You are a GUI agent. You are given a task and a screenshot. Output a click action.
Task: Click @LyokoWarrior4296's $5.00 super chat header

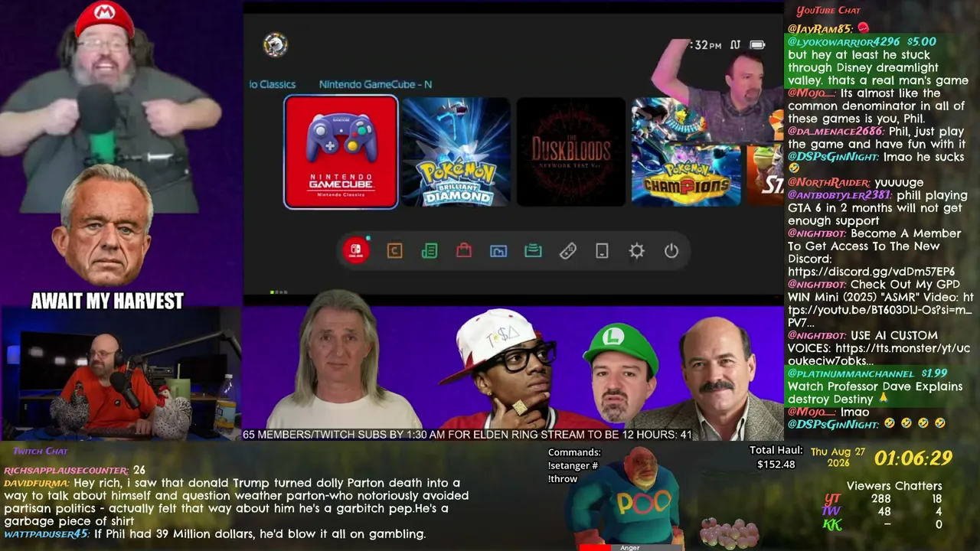pos(862,41)
